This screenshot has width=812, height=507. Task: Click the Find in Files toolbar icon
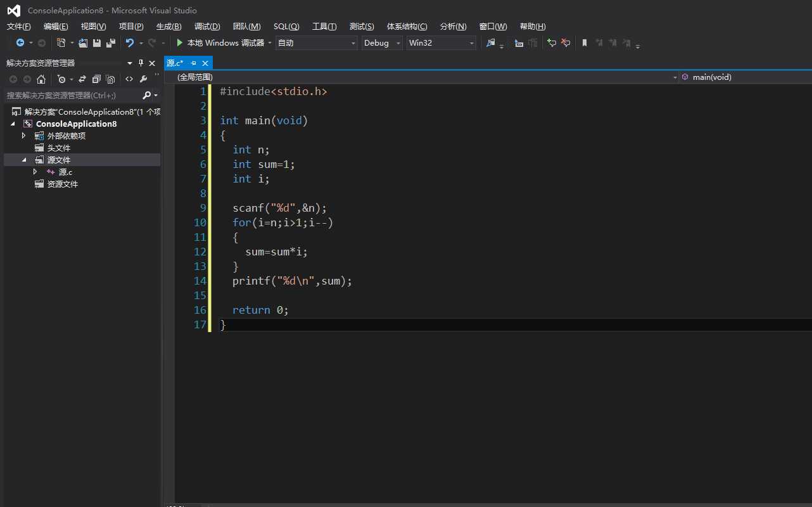click(x=490, y=43)
